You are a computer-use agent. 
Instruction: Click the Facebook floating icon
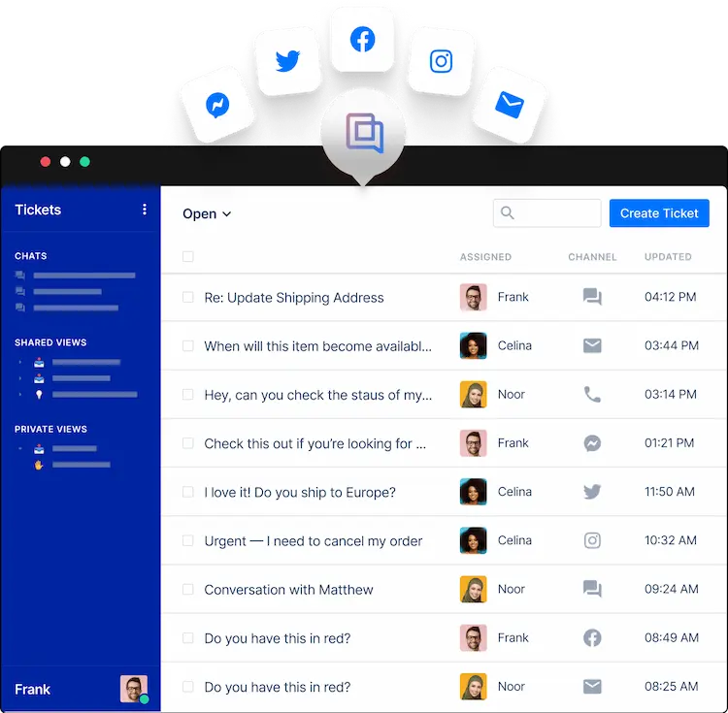point(363,39)
